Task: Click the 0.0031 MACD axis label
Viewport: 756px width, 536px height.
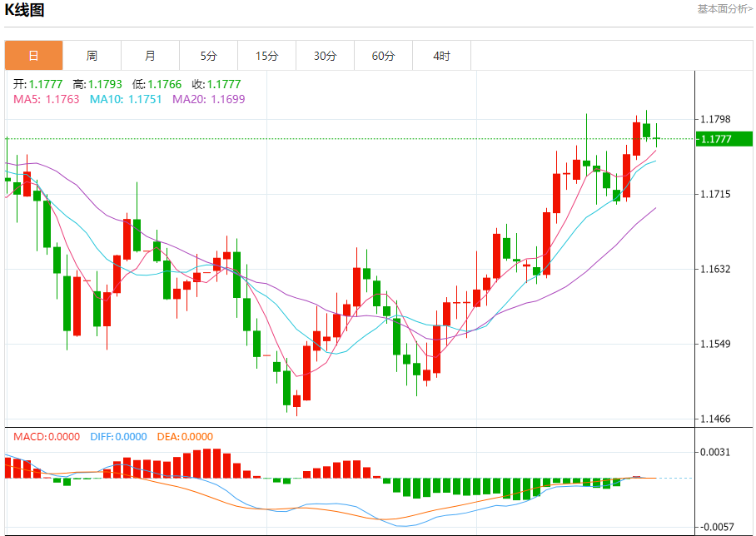Action: 716,452
